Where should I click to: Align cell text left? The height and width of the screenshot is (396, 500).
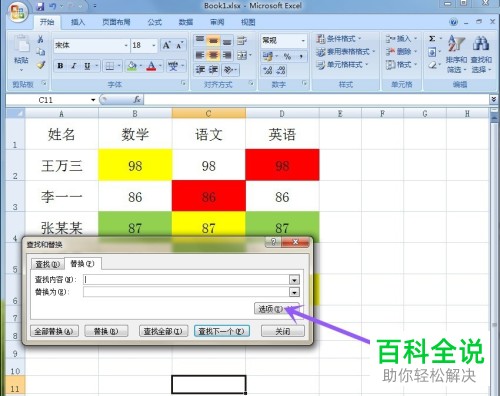200,55
